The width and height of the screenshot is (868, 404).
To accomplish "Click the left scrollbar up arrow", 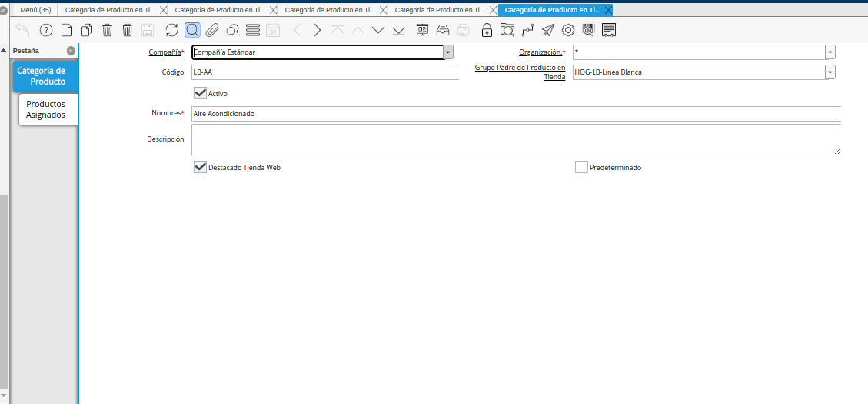I will [x=4, y=51].
